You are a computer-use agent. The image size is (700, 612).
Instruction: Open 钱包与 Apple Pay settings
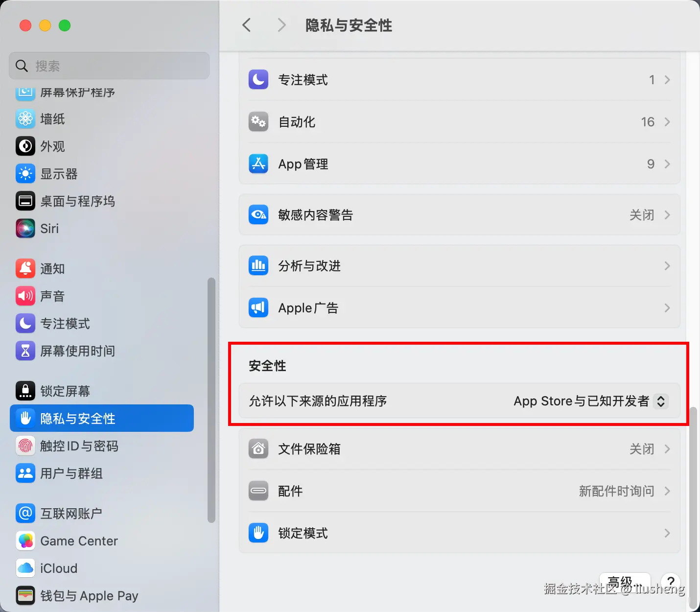[25, 595]
